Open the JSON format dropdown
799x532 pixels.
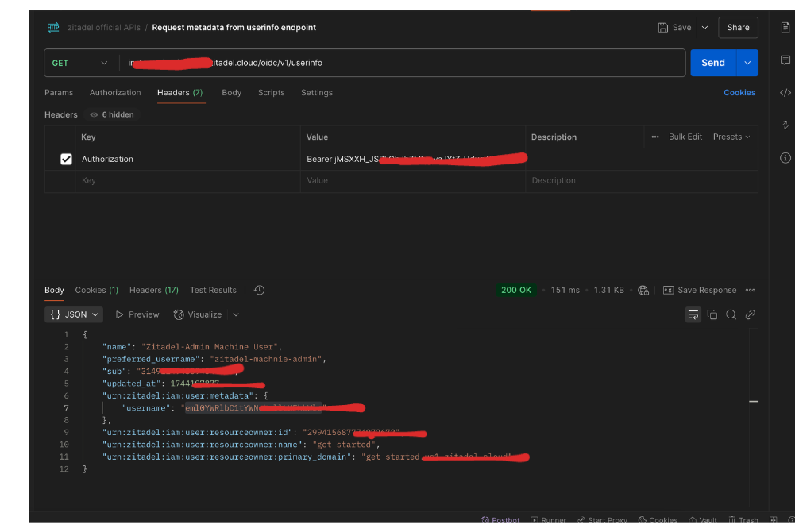[x=74, y=314]
